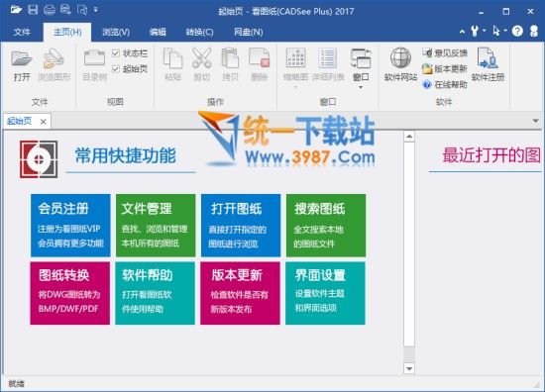Screen dimensions: 545x392
Task: Toggle the 状态栏 checkbox
Action: click(x=116, y=53)
